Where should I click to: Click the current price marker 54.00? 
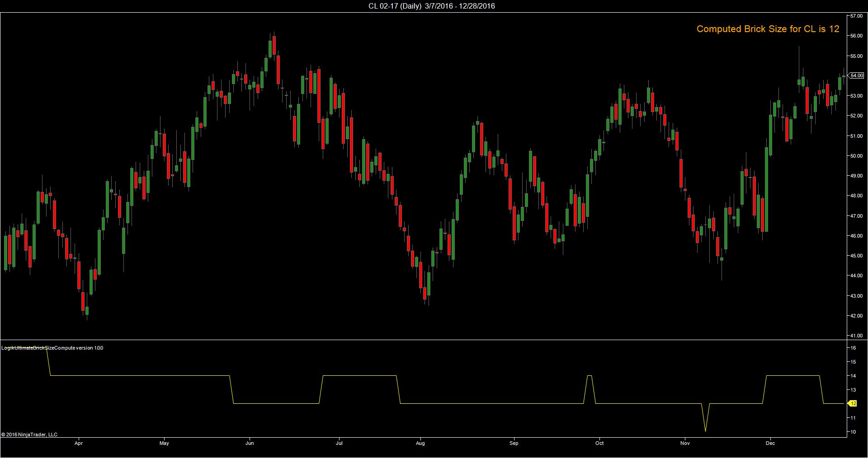point(856,75)
